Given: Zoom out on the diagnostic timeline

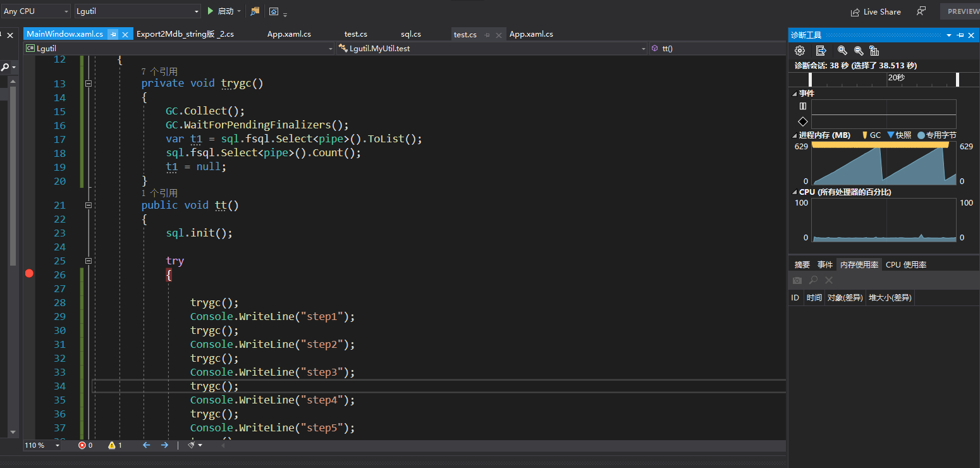Looking at the screenshot, I should pos(859,51).
